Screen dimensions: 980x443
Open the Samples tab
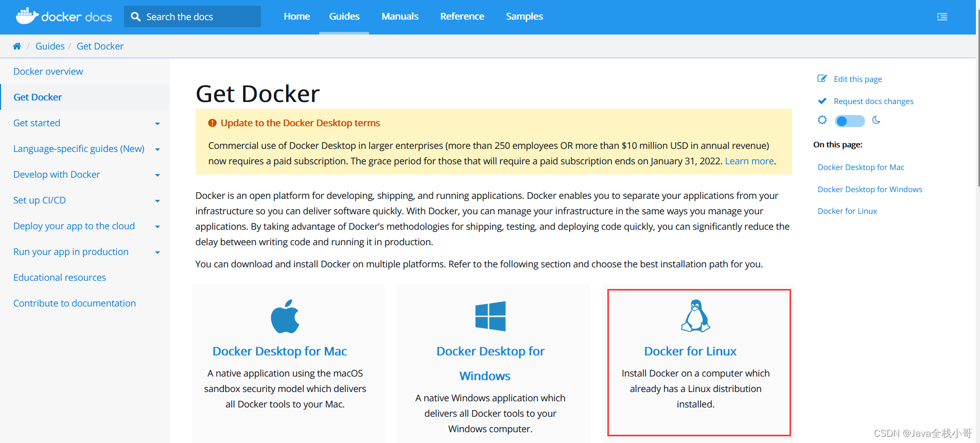click(x=524, y=16)
